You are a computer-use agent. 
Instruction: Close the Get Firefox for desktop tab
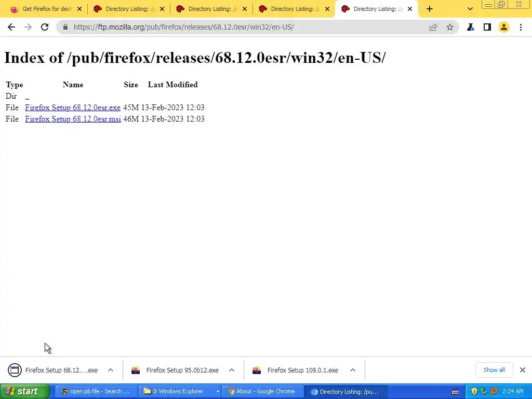(79, 9)
